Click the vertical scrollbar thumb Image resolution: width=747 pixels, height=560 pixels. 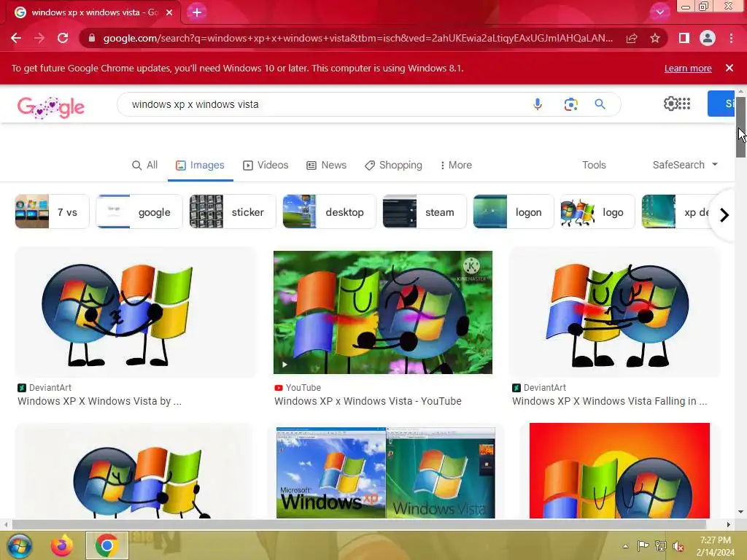(740, 128)
